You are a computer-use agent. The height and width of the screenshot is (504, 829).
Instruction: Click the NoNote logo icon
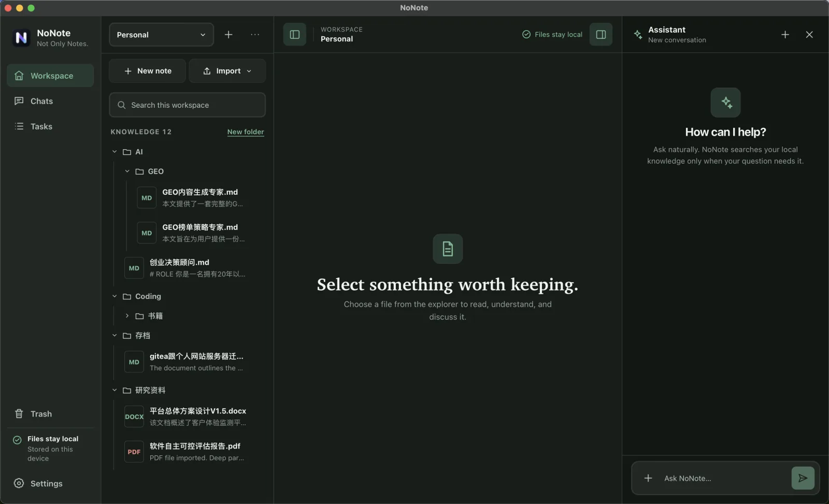tap(21, 37)
